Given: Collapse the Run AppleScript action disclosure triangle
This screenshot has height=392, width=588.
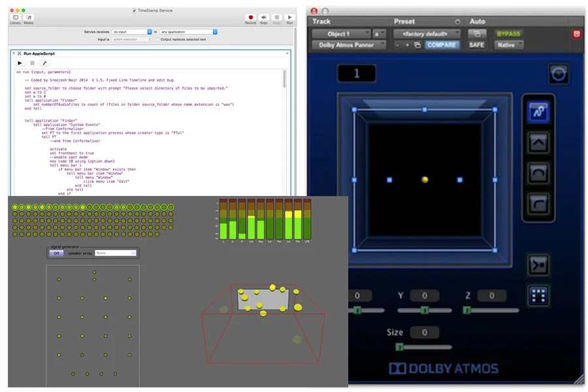Looking at the screenshot, I should [x=14, y=54].
